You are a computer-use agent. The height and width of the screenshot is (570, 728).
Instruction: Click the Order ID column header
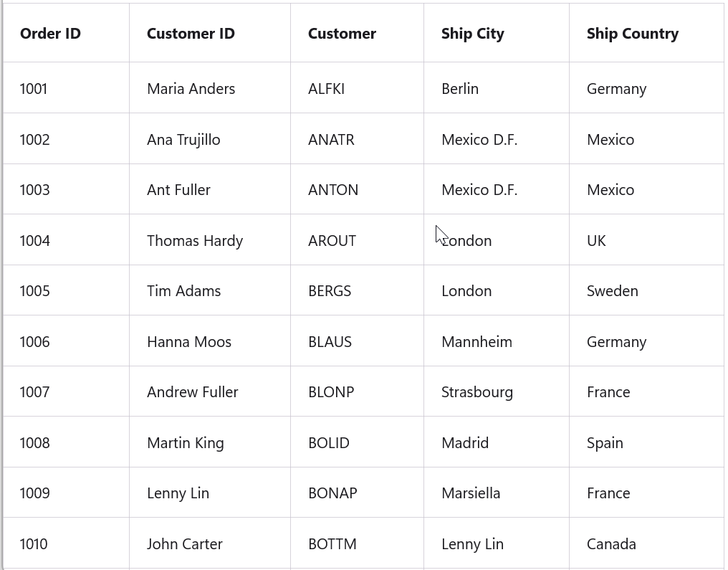pyautogui.click(x=50, y=34)
